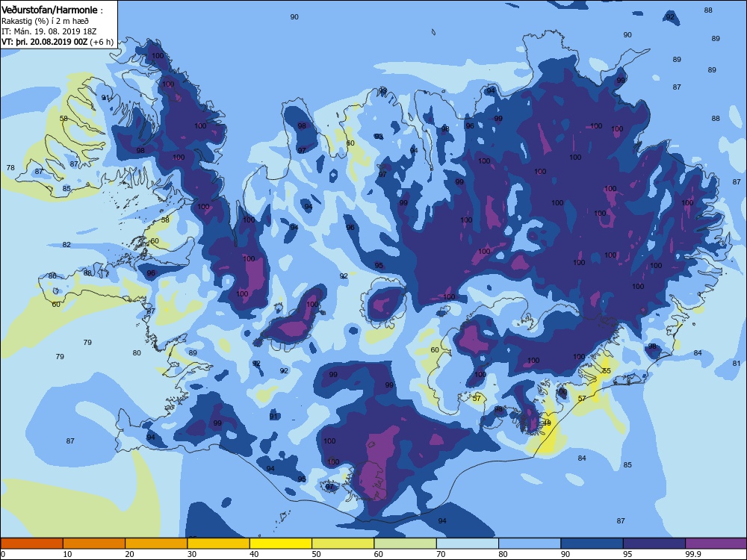Select the '50' legend scale label
The width and height of the screenshot is (747, 560).
click(x=316, y=554)
